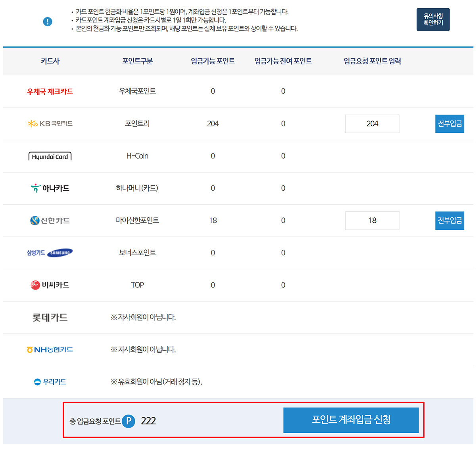Image resolution: width=476 pixels, height=449 pixels.
Task: Click 전부입금 for 신한카드 row
Action: (450, 221)
